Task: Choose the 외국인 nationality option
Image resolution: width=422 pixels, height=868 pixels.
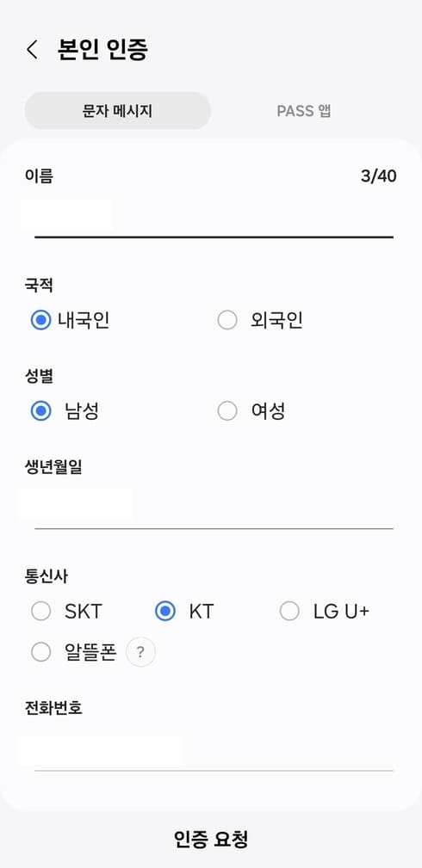Action: pos(260,320)
